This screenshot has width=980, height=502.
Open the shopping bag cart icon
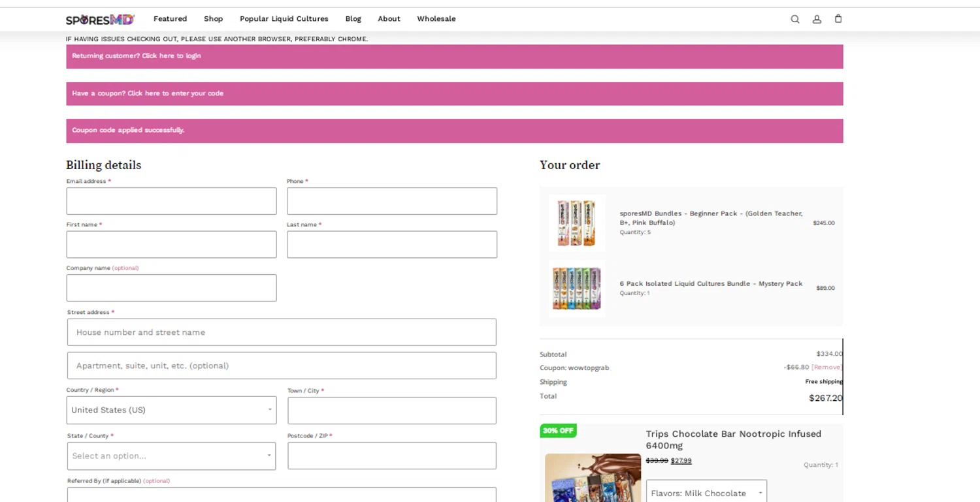click(838, 19)
